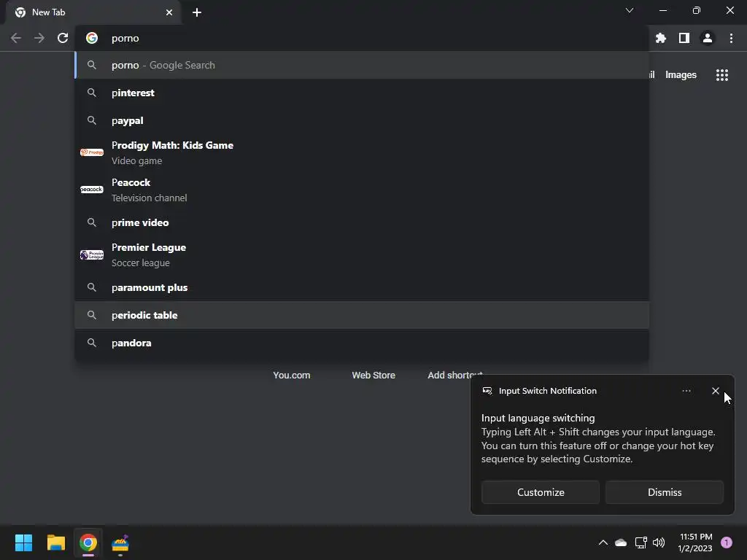This screenshot has width=747, height=560.
Task: Open the Google apps grid
Action: [x=721, y=75]
